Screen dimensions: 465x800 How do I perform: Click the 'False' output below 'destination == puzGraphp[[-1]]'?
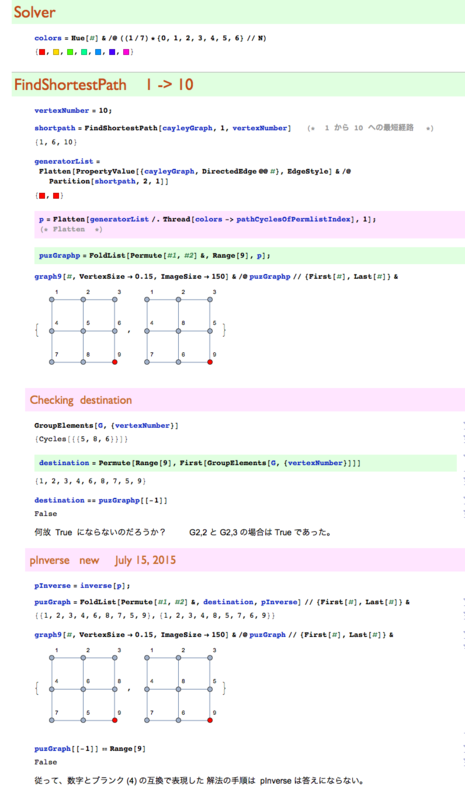point(45,514)
